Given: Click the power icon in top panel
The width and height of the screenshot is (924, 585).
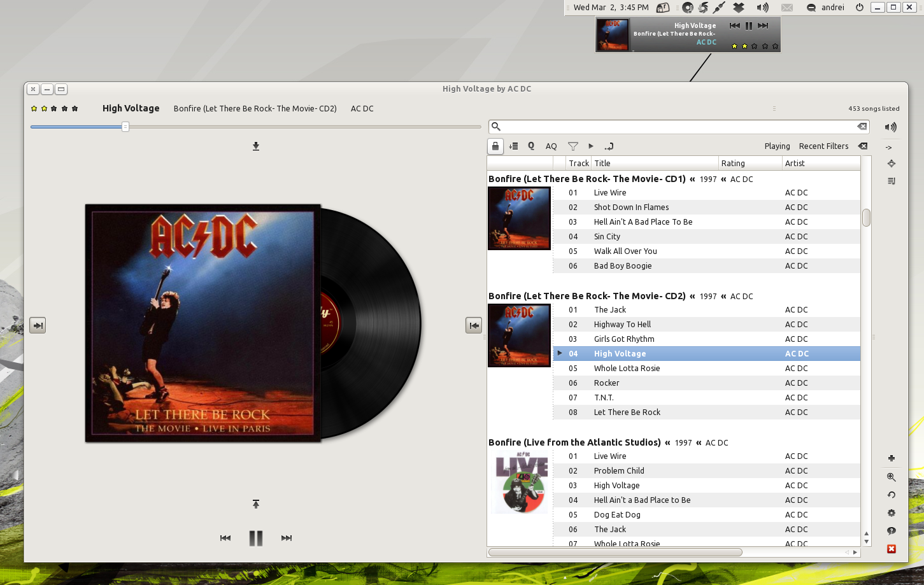Looking at the screenshot, I should 860,8.
